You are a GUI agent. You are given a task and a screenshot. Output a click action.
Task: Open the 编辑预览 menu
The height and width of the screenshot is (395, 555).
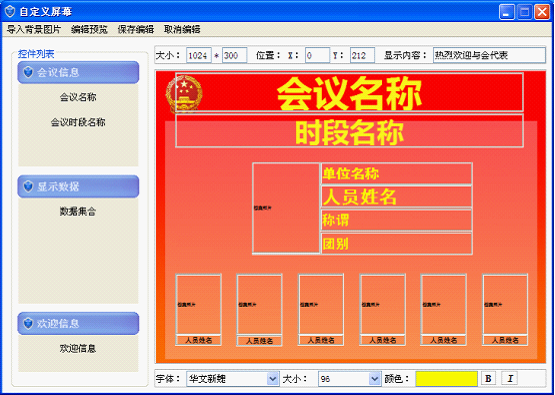pyautogui.click(x=89, y=29)
